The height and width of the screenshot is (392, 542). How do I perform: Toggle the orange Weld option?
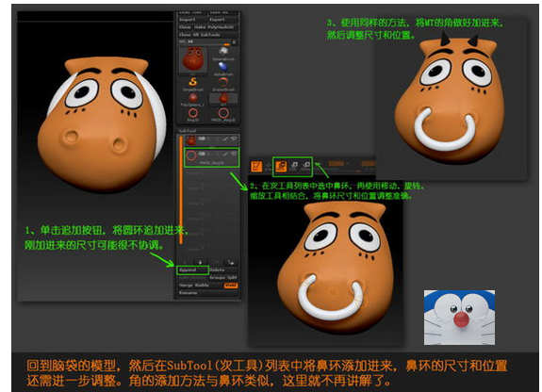coord(231,286)
